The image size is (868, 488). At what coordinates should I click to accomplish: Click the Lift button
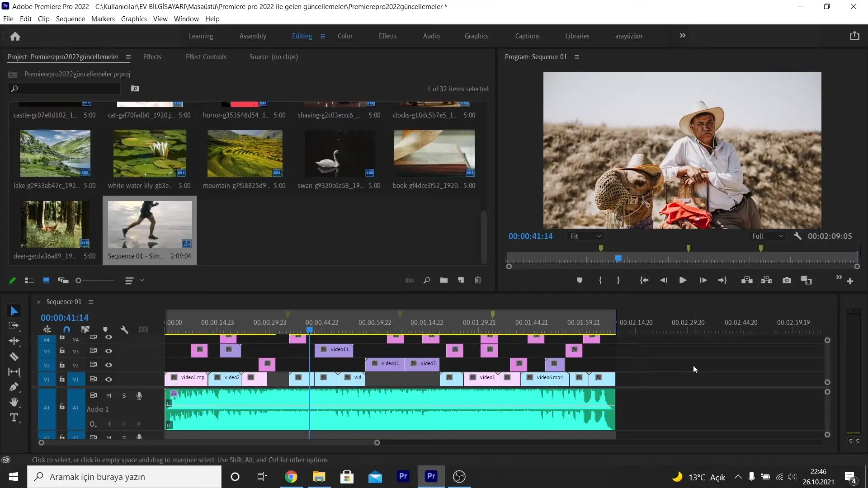tap(747, 281)
